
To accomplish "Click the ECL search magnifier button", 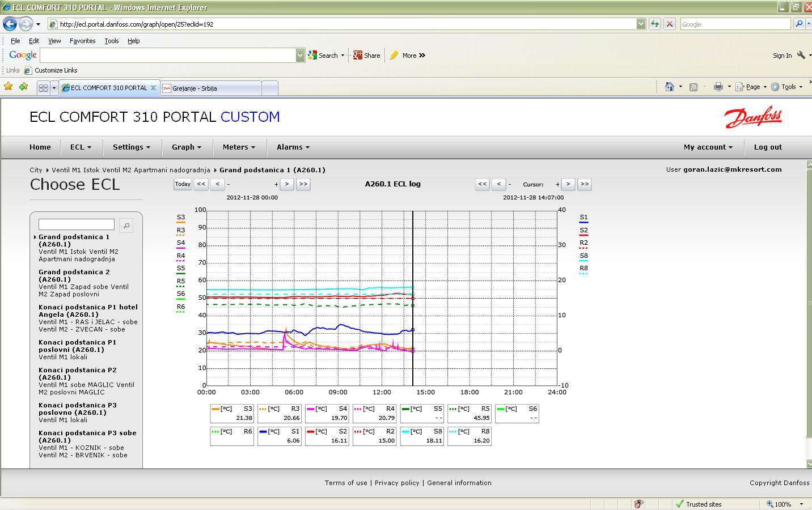I will pyautogui.click(x=126, y=226).
